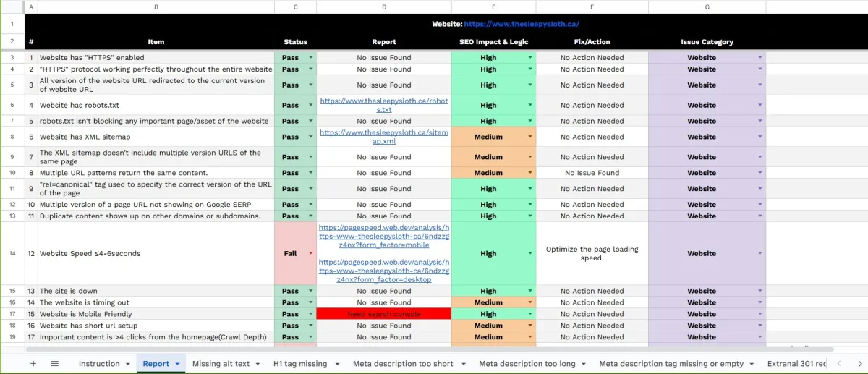Viewport: 868px width, 374px height.
Task: Open Status dropdown for "Website has HTTPS enabled"
Action: (x=311, y=58)
